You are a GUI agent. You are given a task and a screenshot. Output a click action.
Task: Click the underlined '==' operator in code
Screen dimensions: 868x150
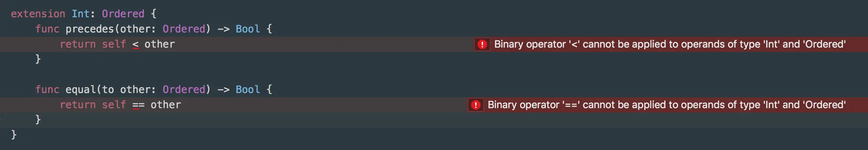click(138, 105)
